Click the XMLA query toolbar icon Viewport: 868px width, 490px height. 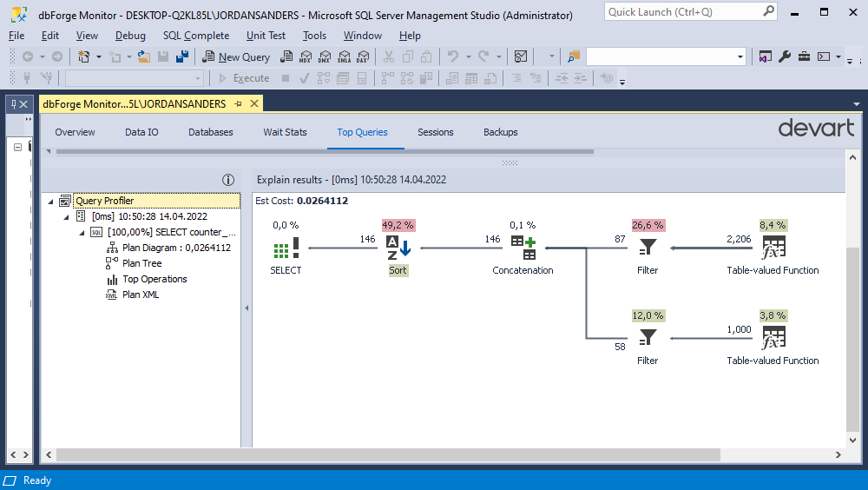pyautogui.click(x=344, y=56)
